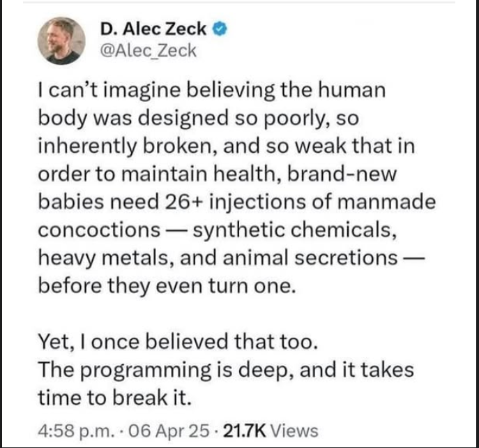Open the @Alec_Zeck handle link
This screenshot has width=479, height=448.
point(149,50)
